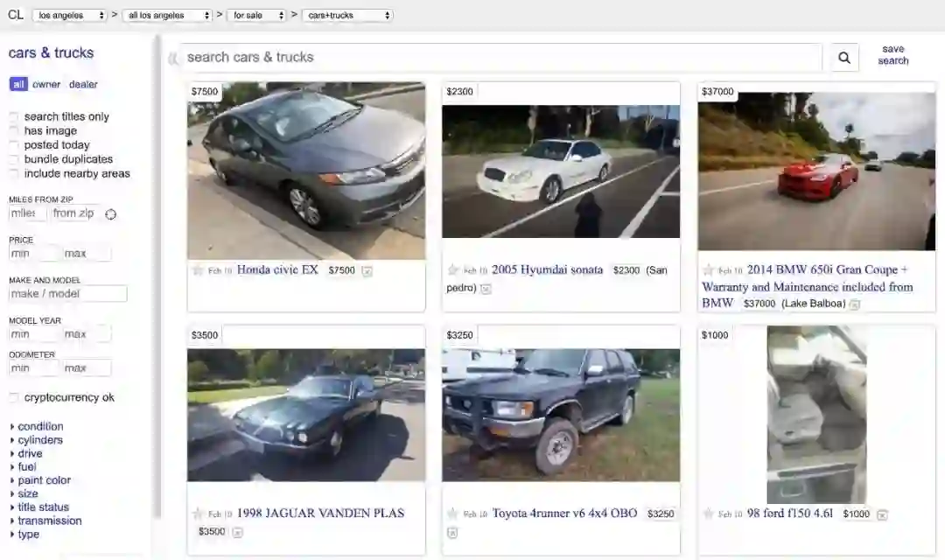Screen dimensions: 945x560
Task: Favorite star for 2005 Hyundai sonata
Action: [x=452, y=270]
